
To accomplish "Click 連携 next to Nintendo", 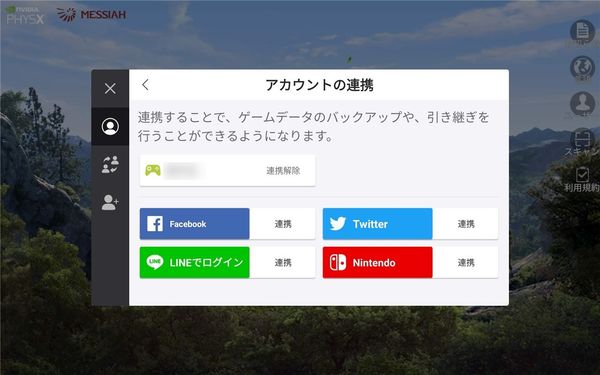I will click(466, 262).
